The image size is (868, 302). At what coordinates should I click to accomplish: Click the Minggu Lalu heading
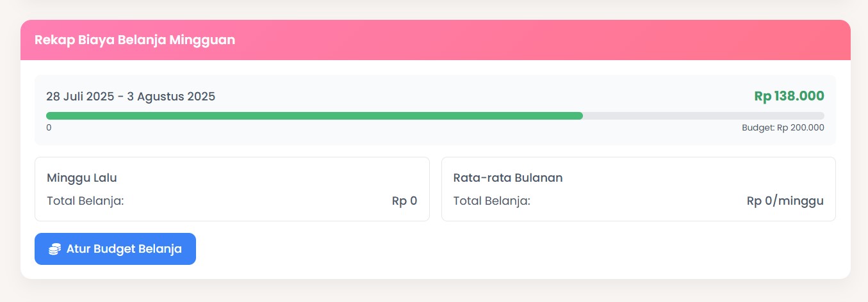(82, 178)
